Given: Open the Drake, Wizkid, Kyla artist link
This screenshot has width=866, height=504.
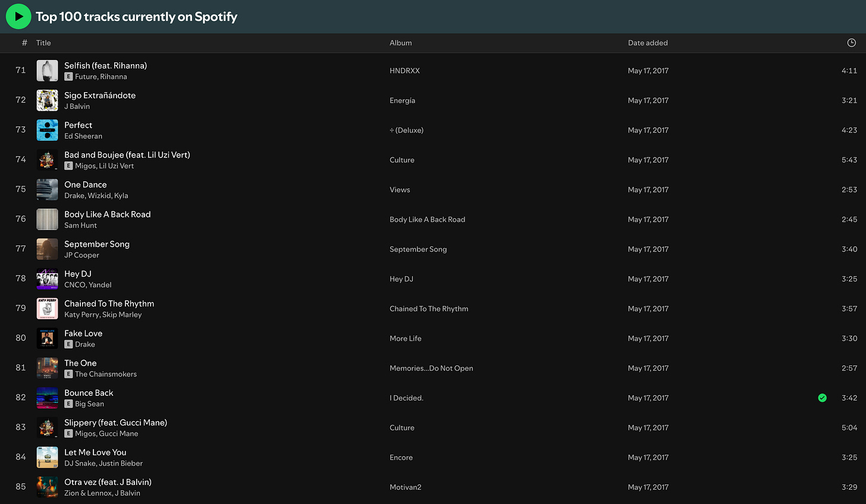Looking at the screenshot, I should pyautogui.click(x=96, y=196).
